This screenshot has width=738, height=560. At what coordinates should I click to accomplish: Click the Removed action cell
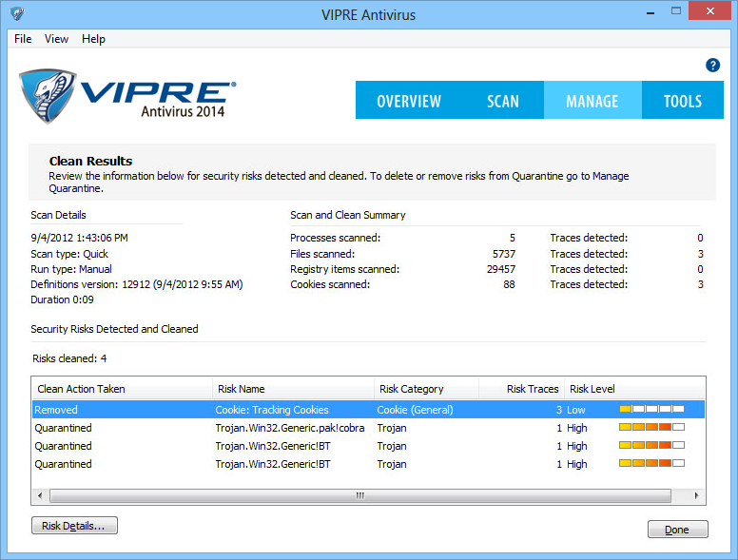click(x=55, y=410)
